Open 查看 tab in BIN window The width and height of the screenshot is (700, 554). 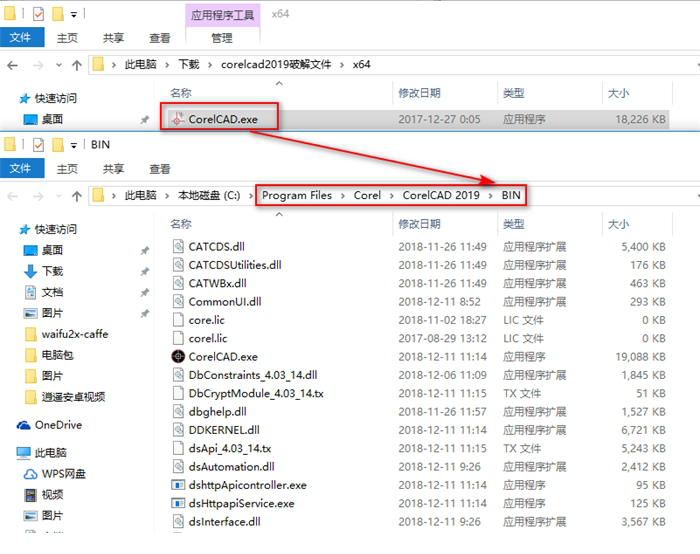click(x=160, y=169)
